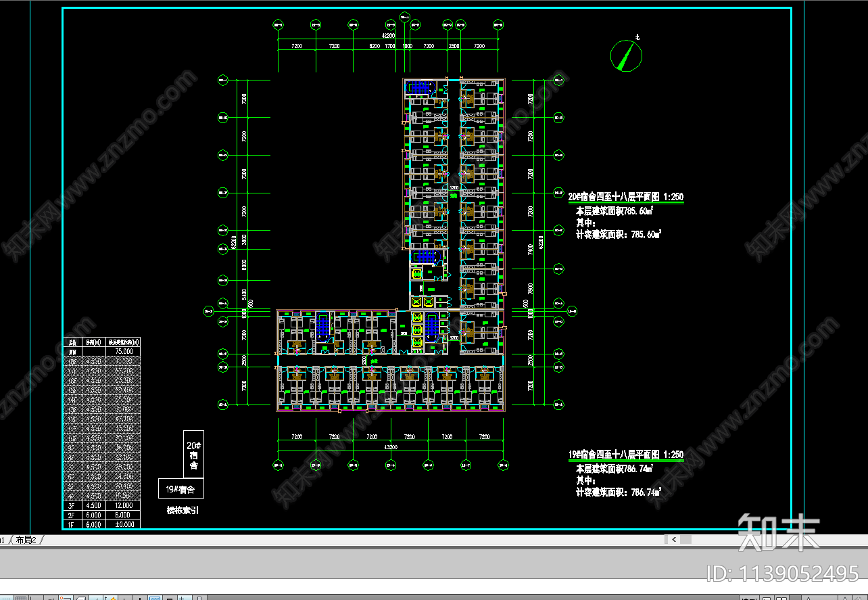868x600 pixels.
Task: Select the title 20#宿舍四至十八层平面图 1:250
Action: pos(625,197)
